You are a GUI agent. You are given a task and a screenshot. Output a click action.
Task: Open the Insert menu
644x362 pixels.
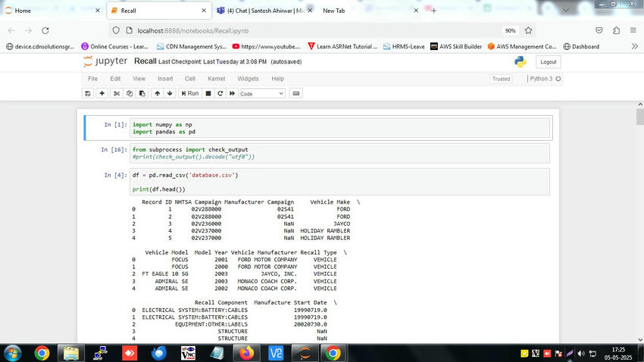165,79
